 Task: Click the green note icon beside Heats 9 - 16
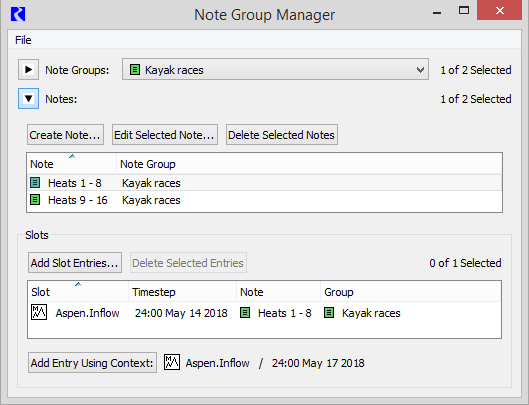pos(35,200)
